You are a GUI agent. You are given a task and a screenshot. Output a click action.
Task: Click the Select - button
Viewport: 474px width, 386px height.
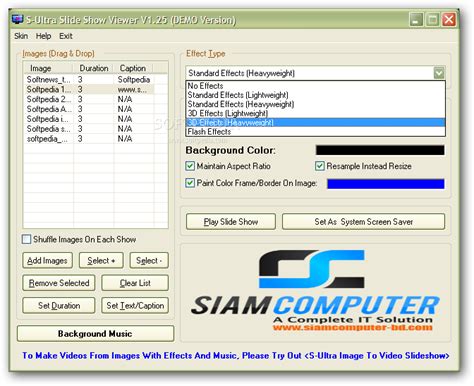[149, 260]
